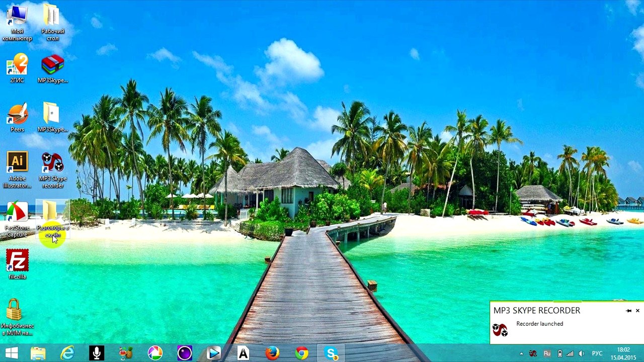This screenshot has width=644, height=362.
Task: Open the Мой компьютер desktop icon
Action: [x=17, y=23]
